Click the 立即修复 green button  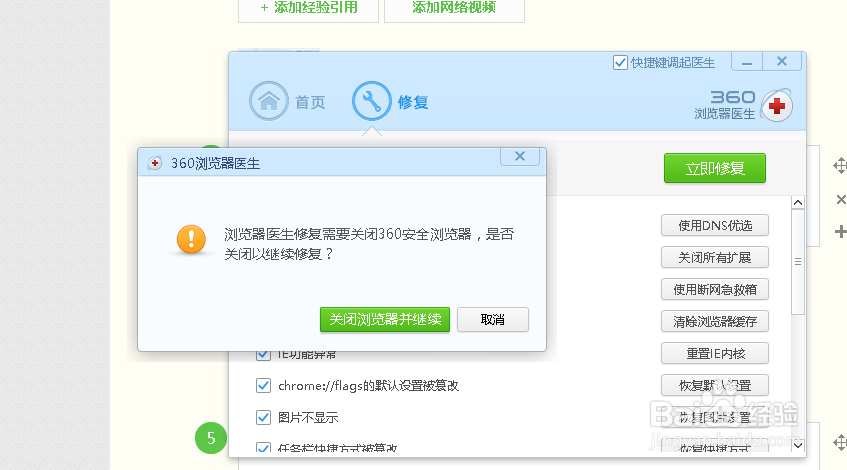point(715,168)
